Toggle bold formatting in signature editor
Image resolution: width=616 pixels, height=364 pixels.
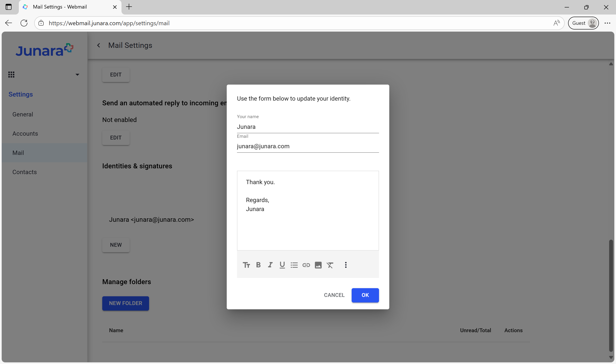pos(258,265)
